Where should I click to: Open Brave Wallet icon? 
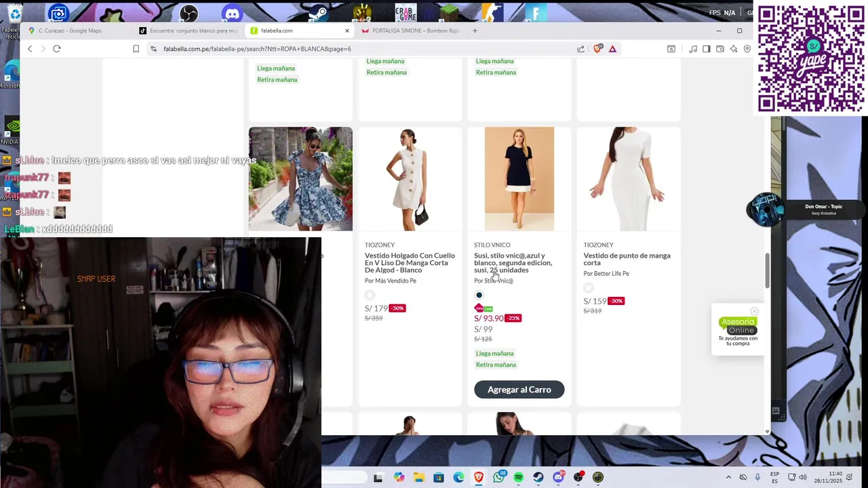click(x=720, y=49)
